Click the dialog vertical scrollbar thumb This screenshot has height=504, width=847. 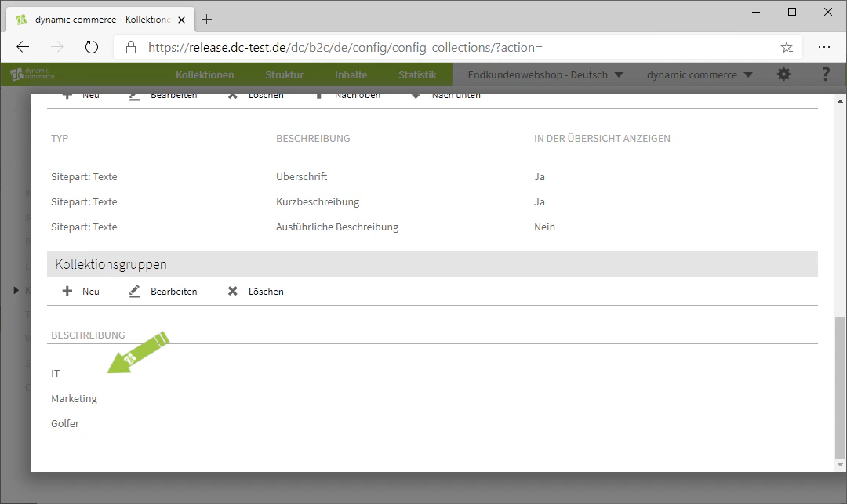click(x=839, y=386)
